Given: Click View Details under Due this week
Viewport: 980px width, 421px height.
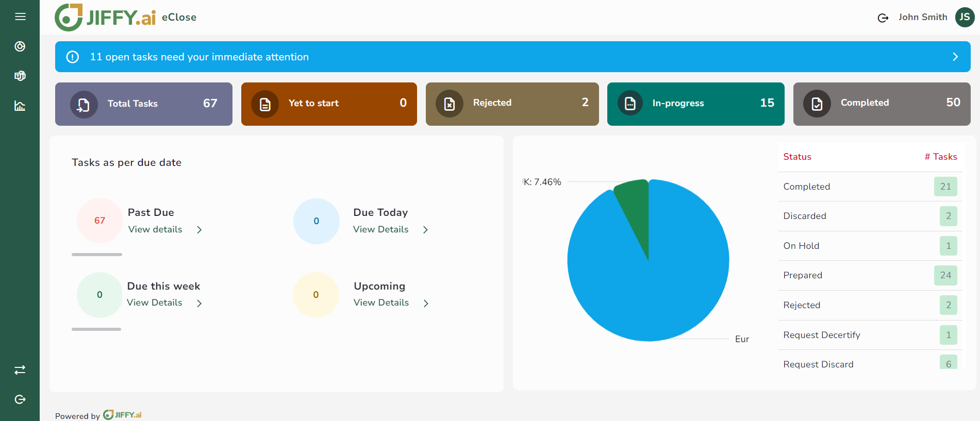Looking at the screenshot, I should (155, 302).
